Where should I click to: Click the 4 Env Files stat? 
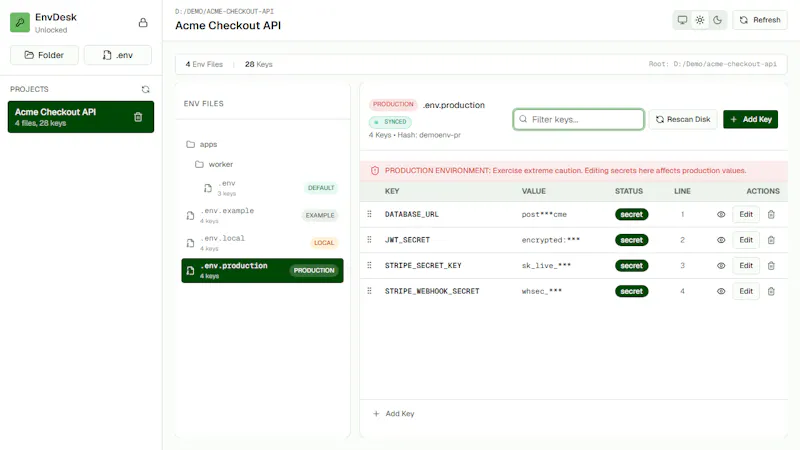click(x=204, y=64)
